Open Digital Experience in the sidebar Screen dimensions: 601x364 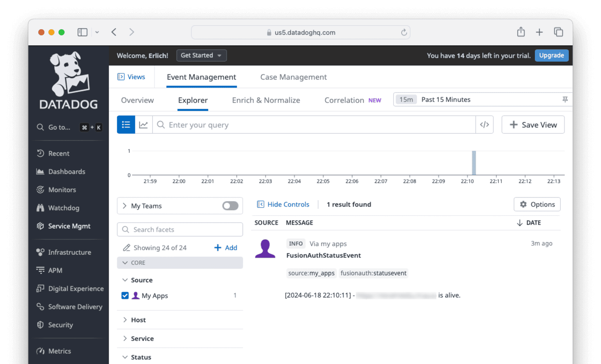pyautogui.click(x=70, y=288)
